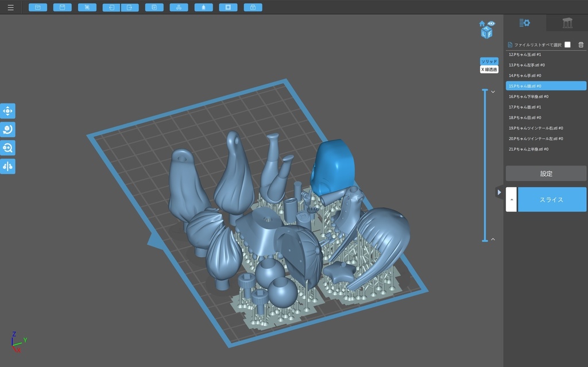Click the redo arrow toolbar icon
This screenshot has width=588, height=367.
tap(130, 7)
